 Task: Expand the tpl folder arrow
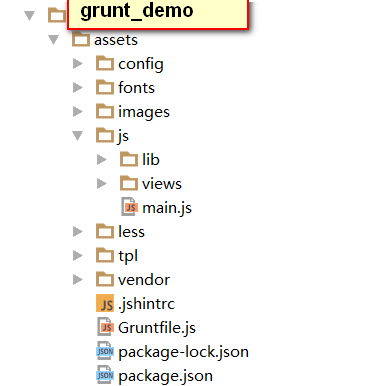click(78, 256)
